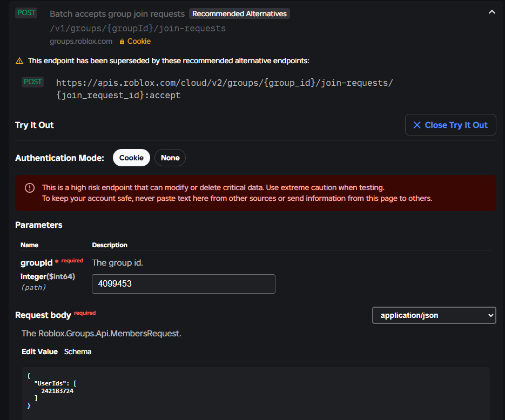The width and height of the screenshot is (505, 420).
Task: Switch to the Schema tab
Action: pyautogui.click(x=78, y=351)
